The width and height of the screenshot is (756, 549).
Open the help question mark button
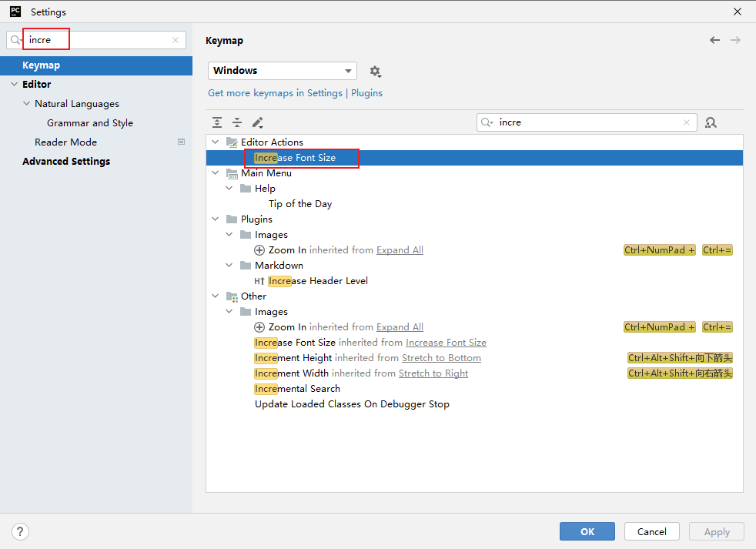[x=21, y=531]
